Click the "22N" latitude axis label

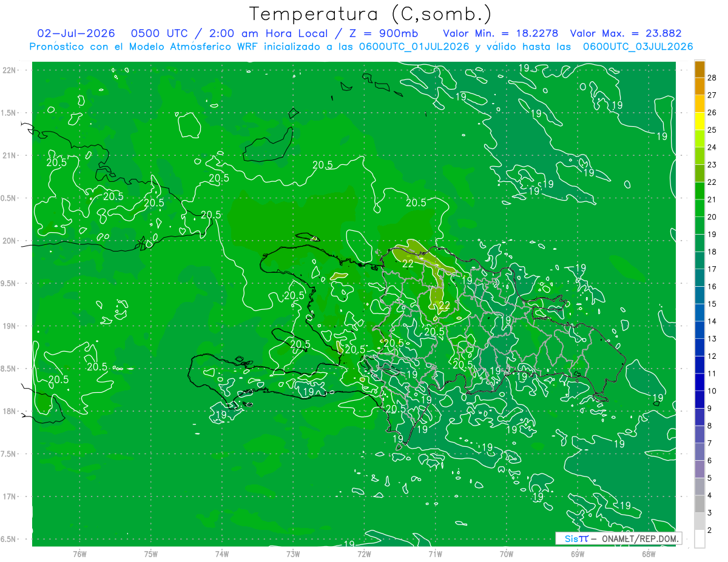(10, 70)
